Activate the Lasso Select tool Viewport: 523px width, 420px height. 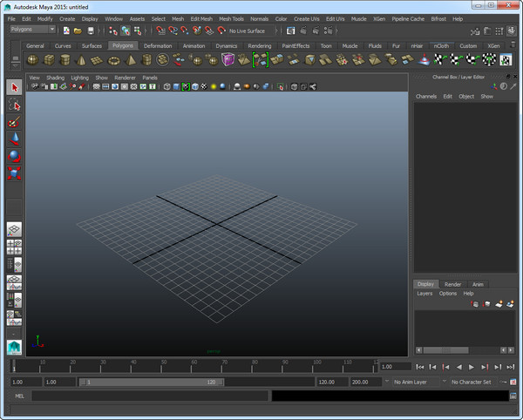pyautogui.click(x=14, y=105)
